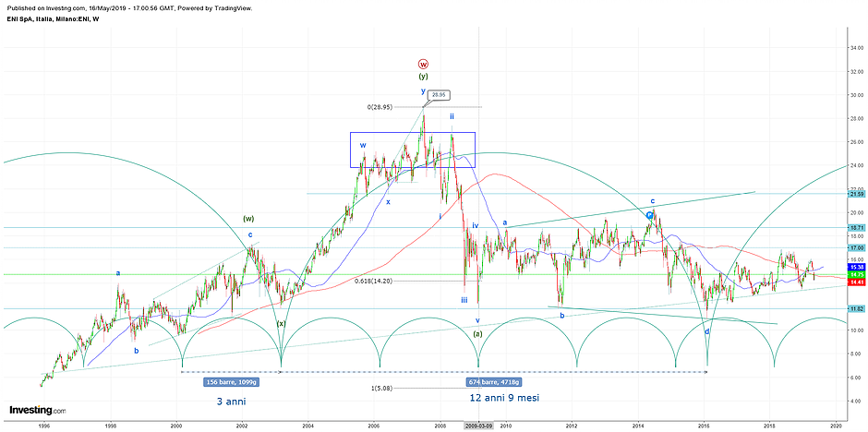Image resolution: width=868 pixels, height=432 pixels.
Task: Click the 4.00 price axis label
Action: 857,401
